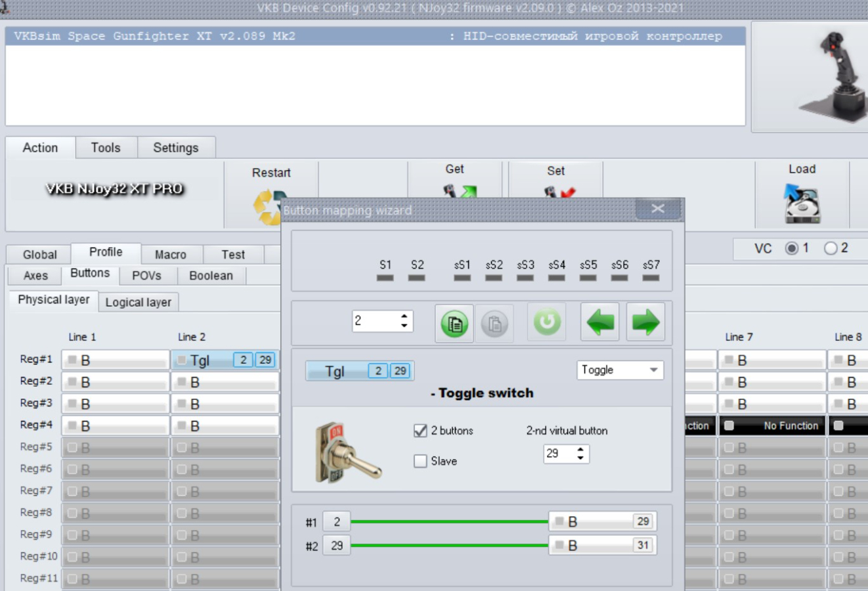Viewport: 868px width, 591px height.
Task: Select the Physical layer tab
Action: [54, 300]
